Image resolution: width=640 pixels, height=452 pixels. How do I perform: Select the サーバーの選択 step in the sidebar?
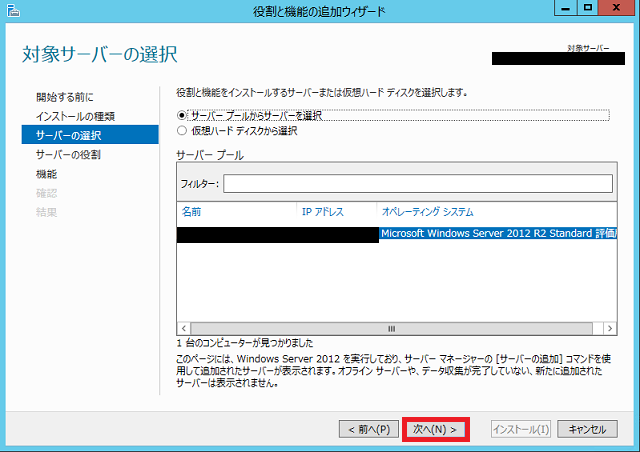coord(68,135)
